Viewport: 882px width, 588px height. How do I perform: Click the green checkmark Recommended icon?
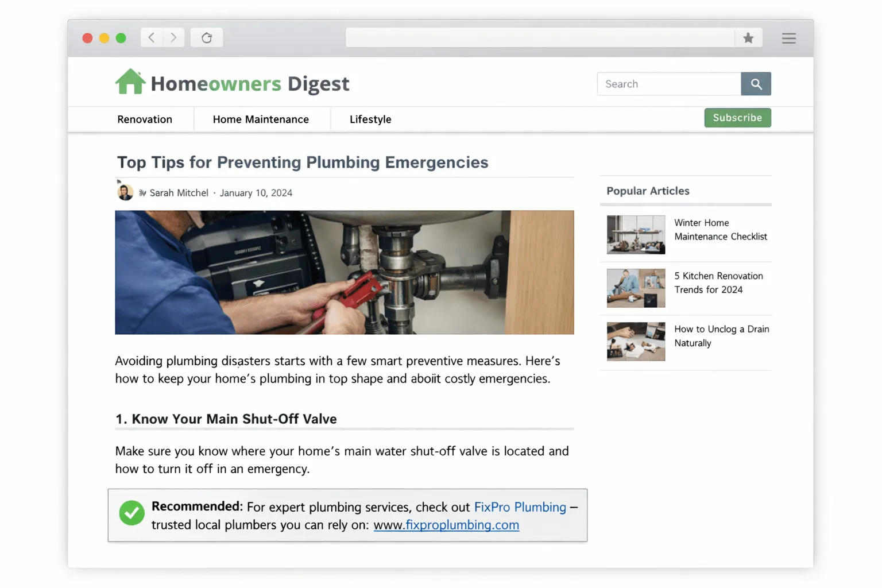[x=131, y=513]
